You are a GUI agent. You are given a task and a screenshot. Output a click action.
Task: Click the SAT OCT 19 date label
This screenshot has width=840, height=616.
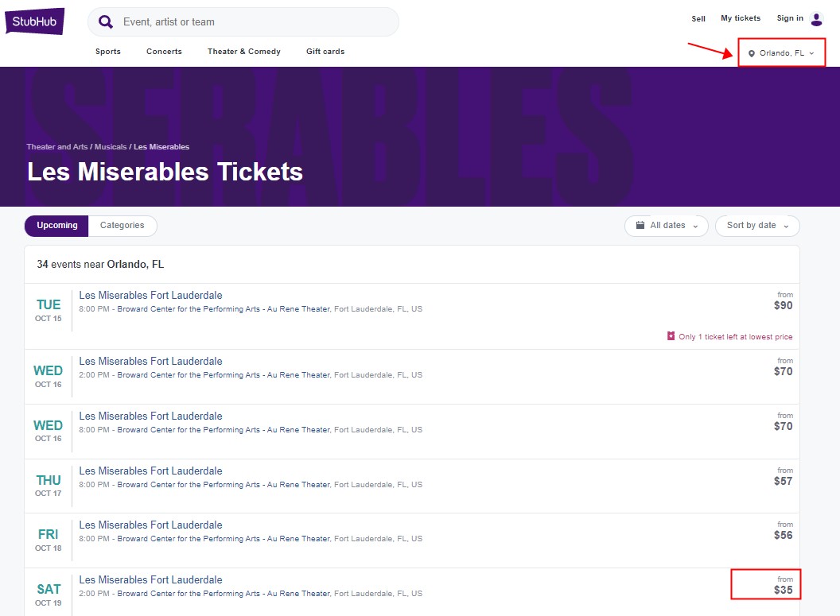tap(49, 595)
